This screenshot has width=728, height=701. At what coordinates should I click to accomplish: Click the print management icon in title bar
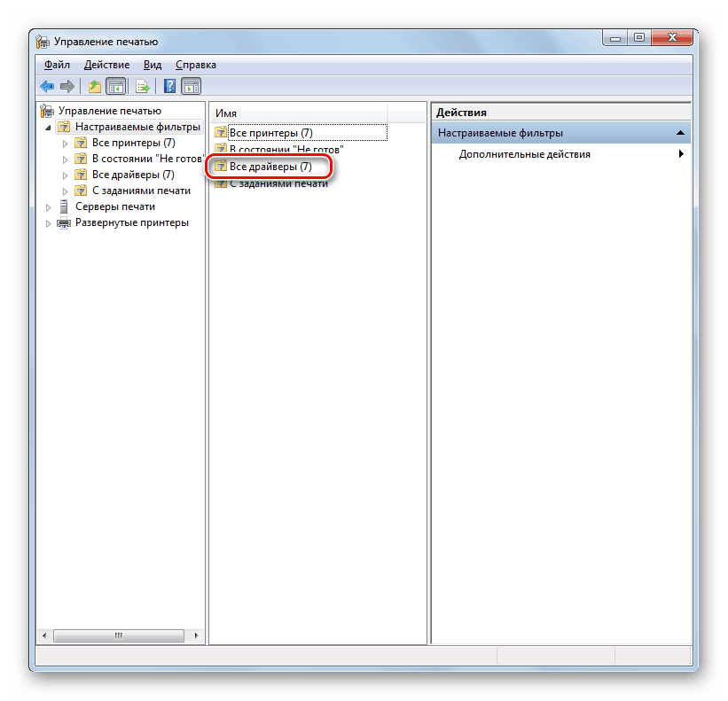click(x=43, y=42)
